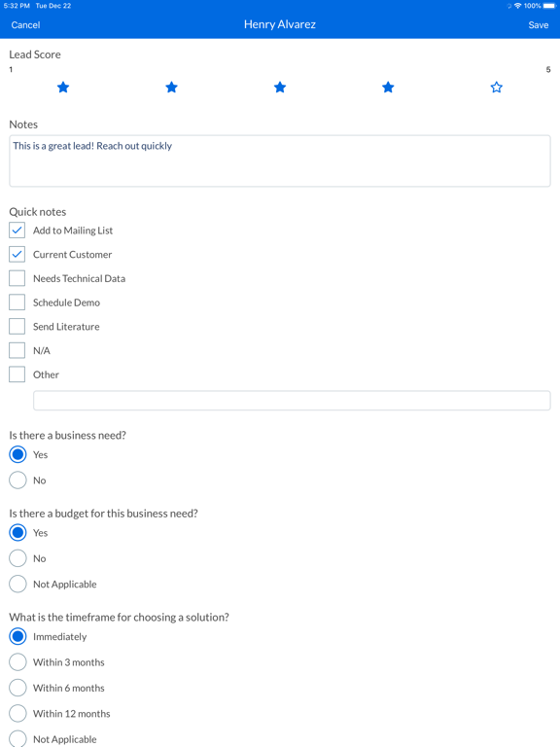Choose the third lead score star
Viewport: 560px width, 747px height.
click(280, 88)
